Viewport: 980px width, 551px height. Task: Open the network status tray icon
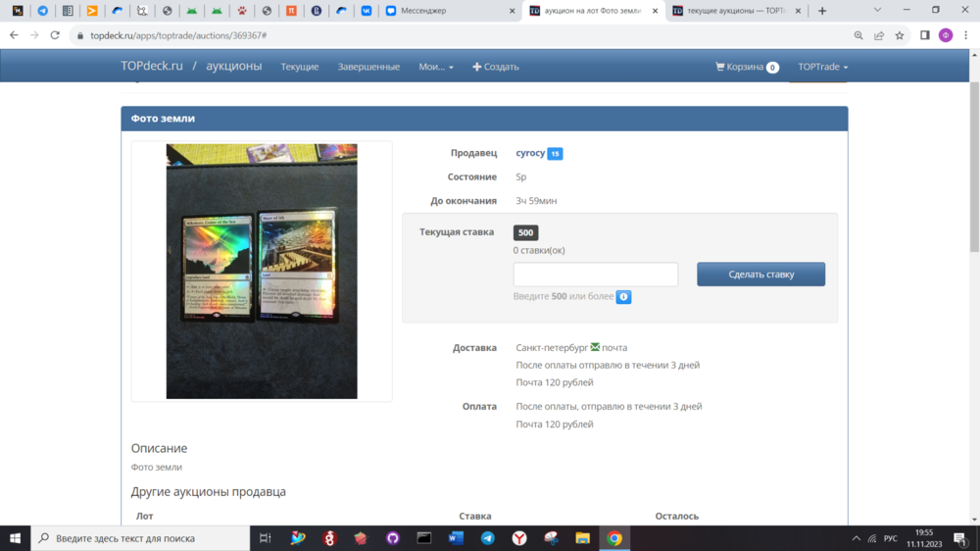(x=872, y=538)
